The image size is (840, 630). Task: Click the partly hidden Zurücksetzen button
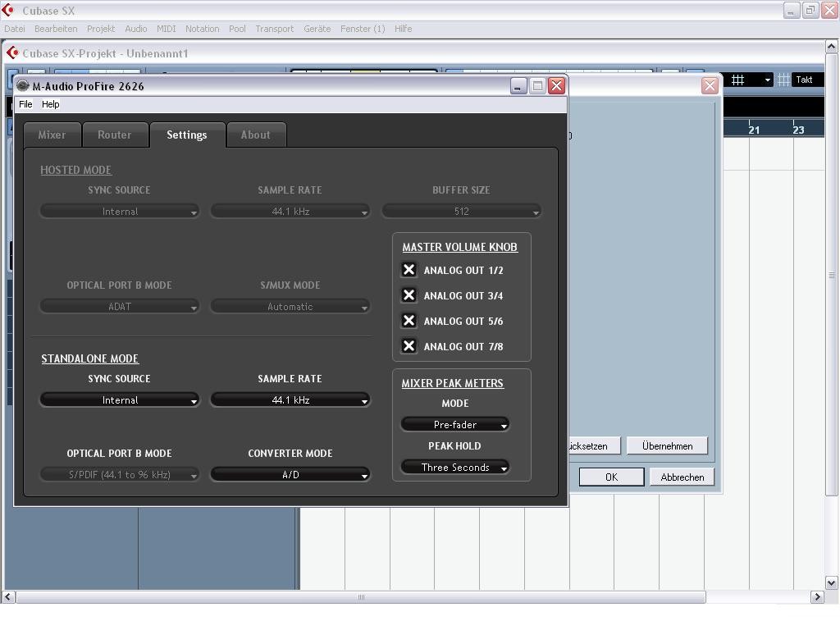click(594, 445)
